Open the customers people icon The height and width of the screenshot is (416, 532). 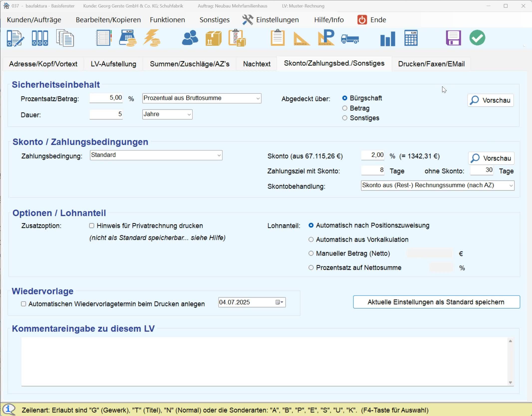click(190, 38)
